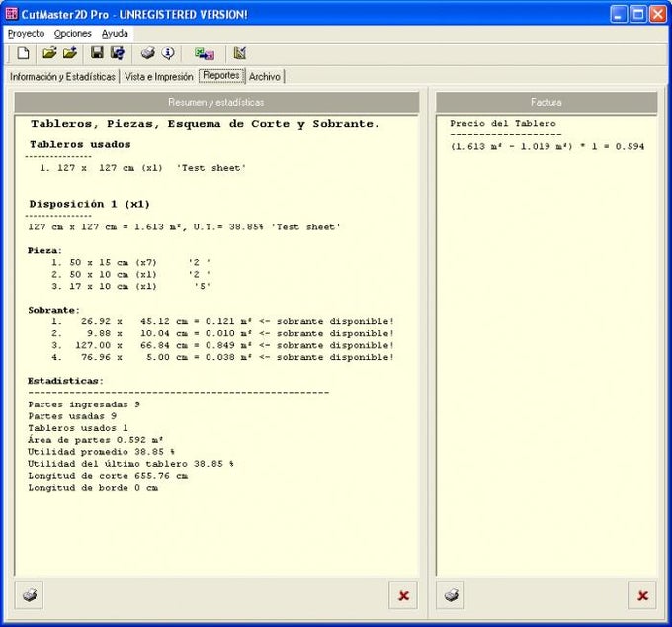The image size is (672, 627).
Task: Click the printer icon in top toolbar
Action: [x=147, y=53]
